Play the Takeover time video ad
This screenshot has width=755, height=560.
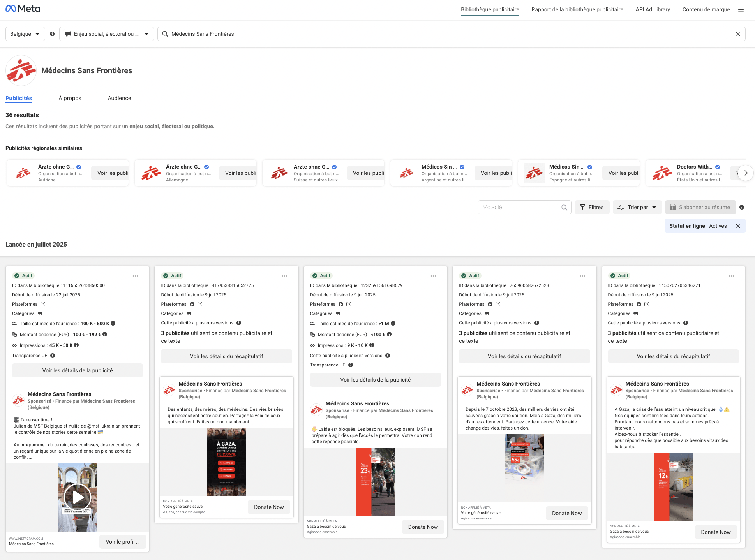[x=78, y=497]
